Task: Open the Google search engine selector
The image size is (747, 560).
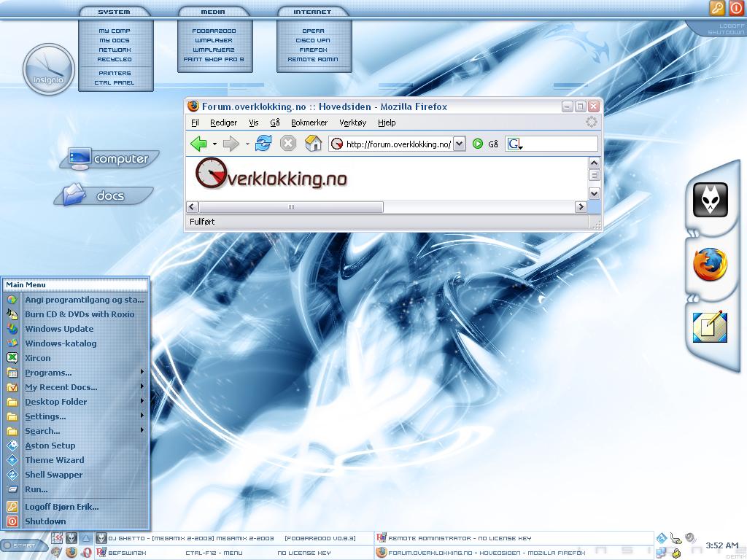Action: (x=514, y=144)
